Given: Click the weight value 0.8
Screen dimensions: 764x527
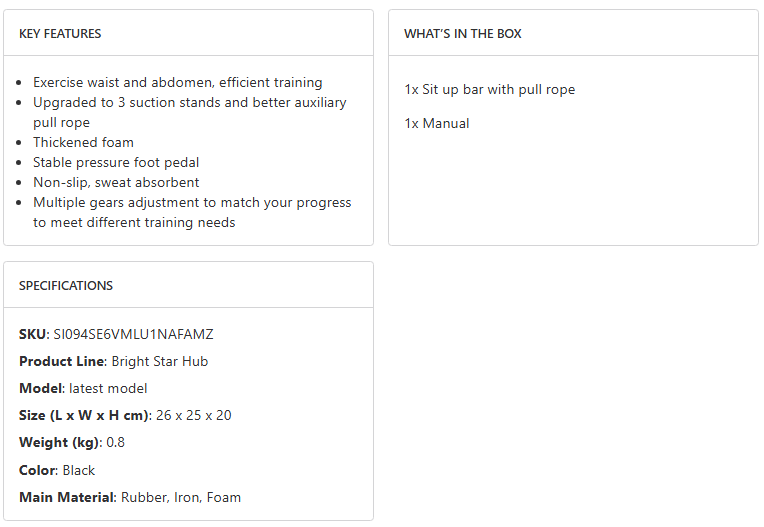Looking at the screenshot, I should [x=116, y=443].
